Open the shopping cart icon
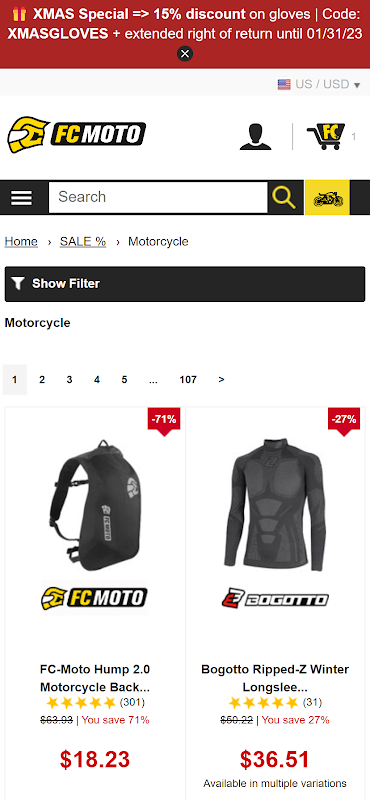The width and height of the screenshot is (370, 800). (x=326, y=136)
